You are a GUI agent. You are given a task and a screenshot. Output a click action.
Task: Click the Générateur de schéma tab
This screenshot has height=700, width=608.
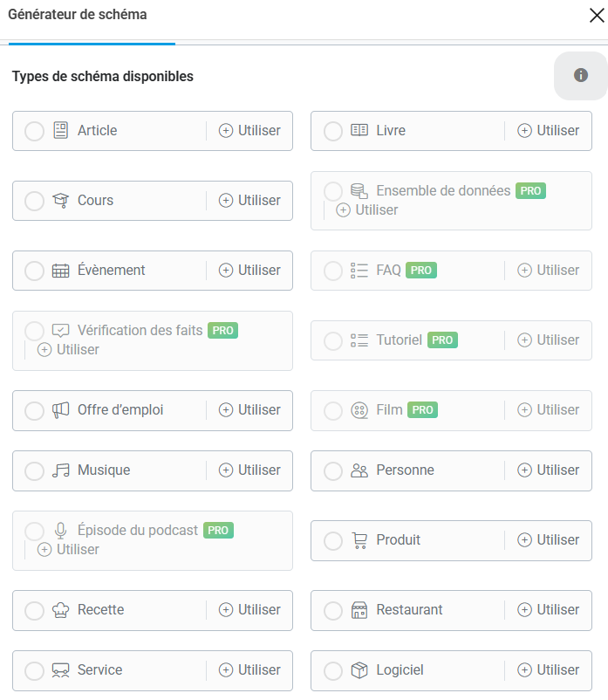[x=78, y=15]
